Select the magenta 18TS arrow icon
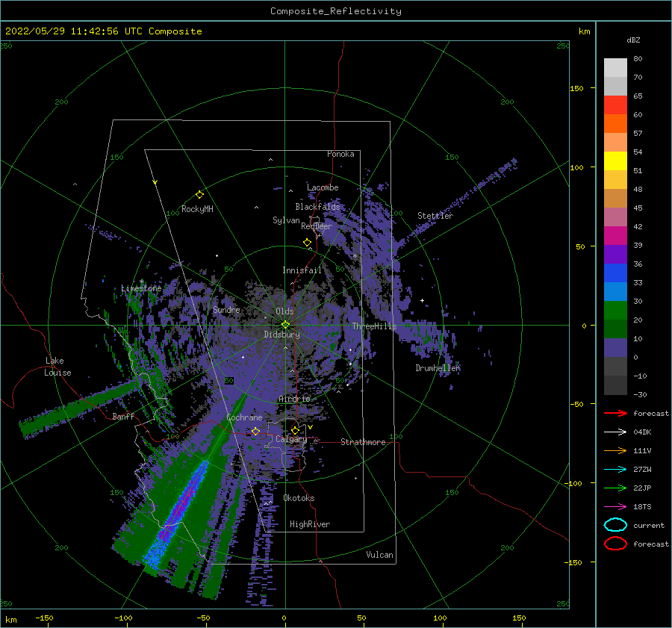 [x=615, y=506]
